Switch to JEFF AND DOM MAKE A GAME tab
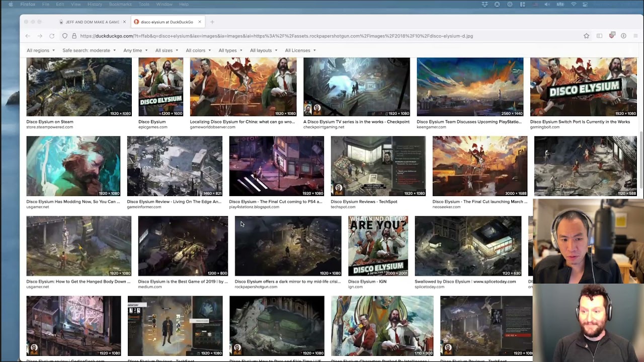This screenshot has width=644, height=362. pos(92,22)
